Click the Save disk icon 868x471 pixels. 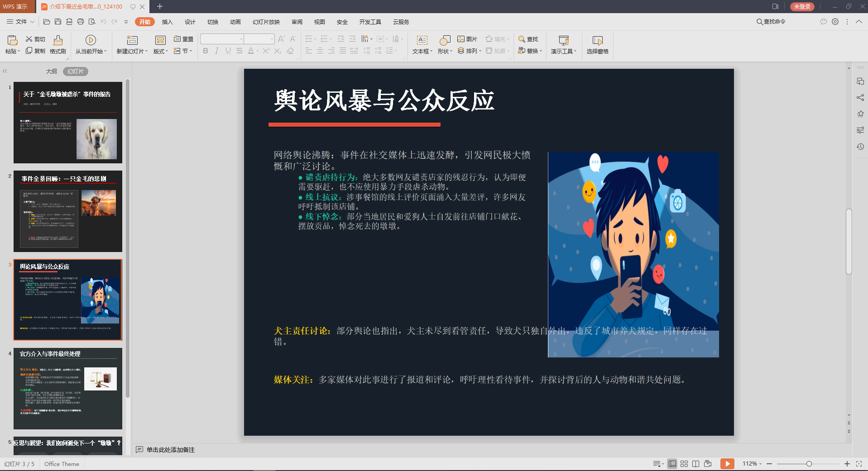[58, 22]
